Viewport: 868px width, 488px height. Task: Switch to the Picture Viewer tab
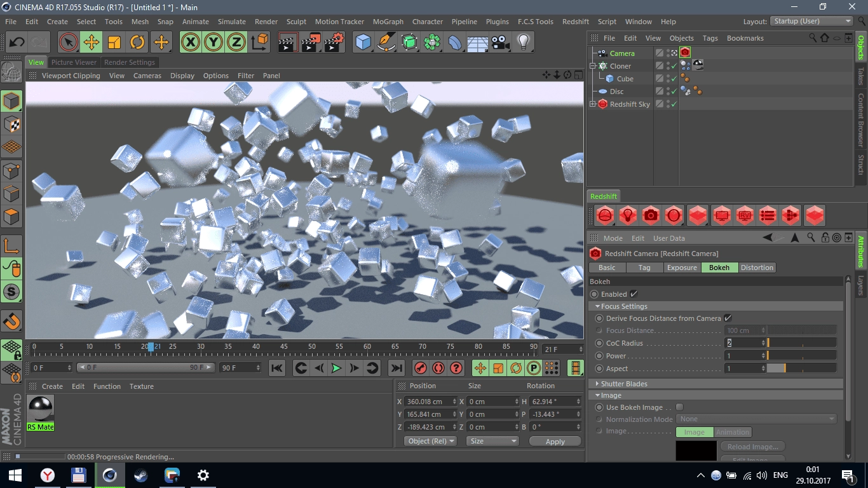[x=74, y=62]
